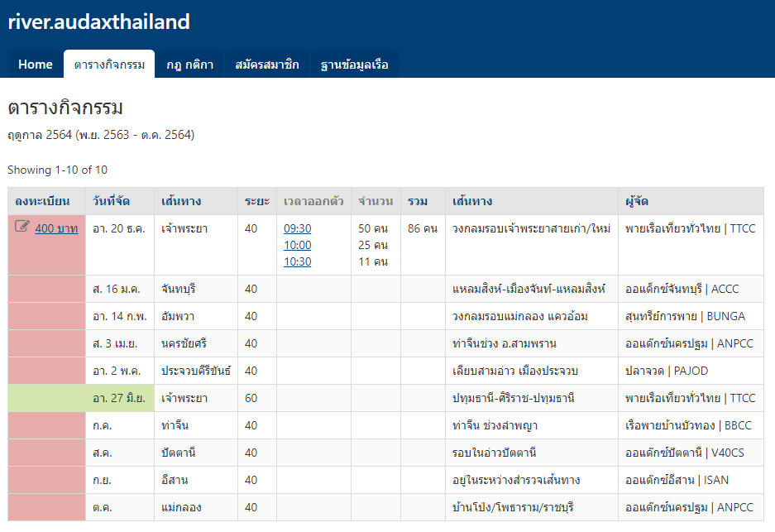Click the รวม column header
This screenshot has height=532, width=775.
418,201
